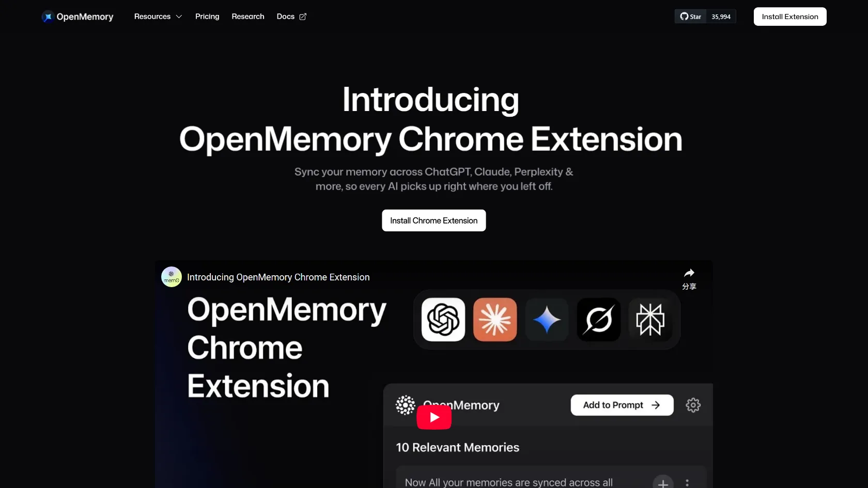Click the plus icon on memory card
This screenshot has height=488, width=868.
[663, 483]
